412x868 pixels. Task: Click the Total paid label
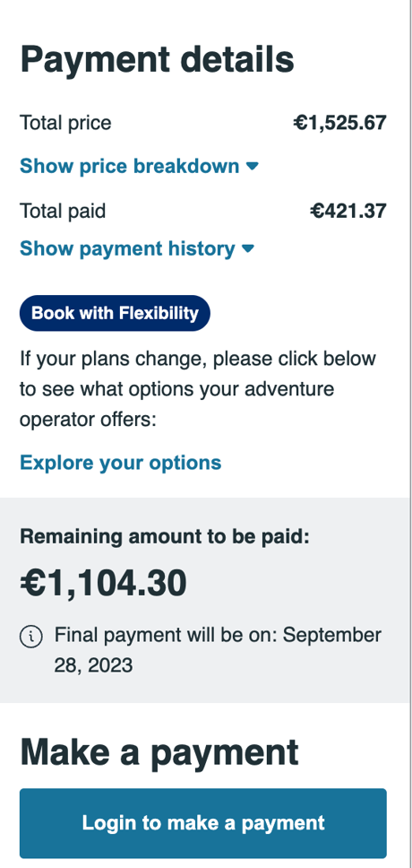coord(63,211)
